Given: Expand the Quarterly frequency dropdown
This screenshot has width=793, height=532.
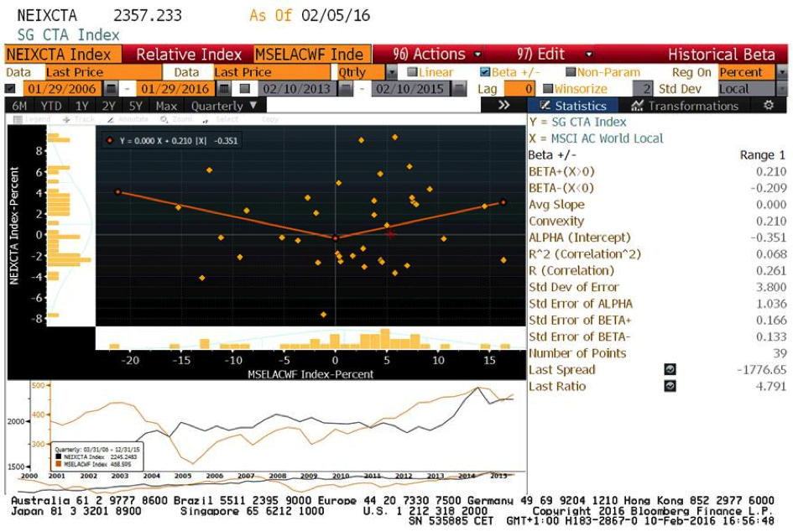Looking at the screenshot, I should point(224,106).
